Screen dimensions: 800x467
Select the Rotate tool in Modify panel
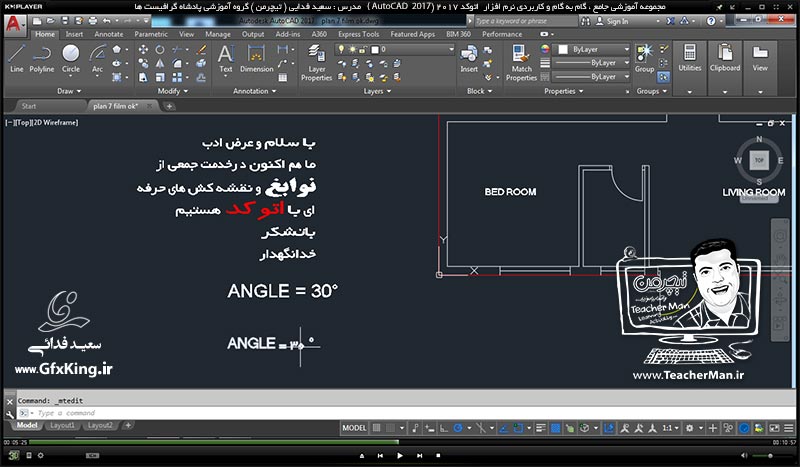pos(160,50)
